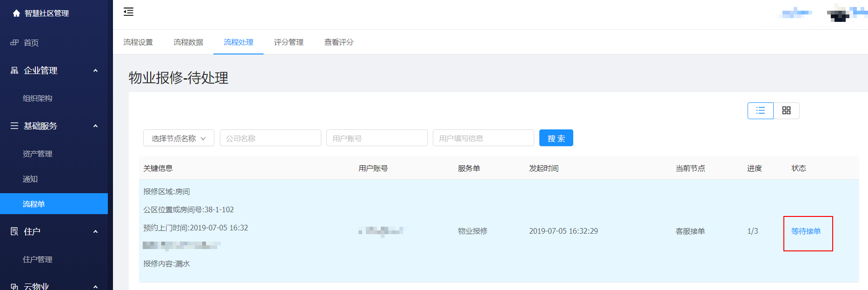Click the 基础服务 hamburger lines icon
Viewport: 868px width, 290px height.
(x=14, y=126)
